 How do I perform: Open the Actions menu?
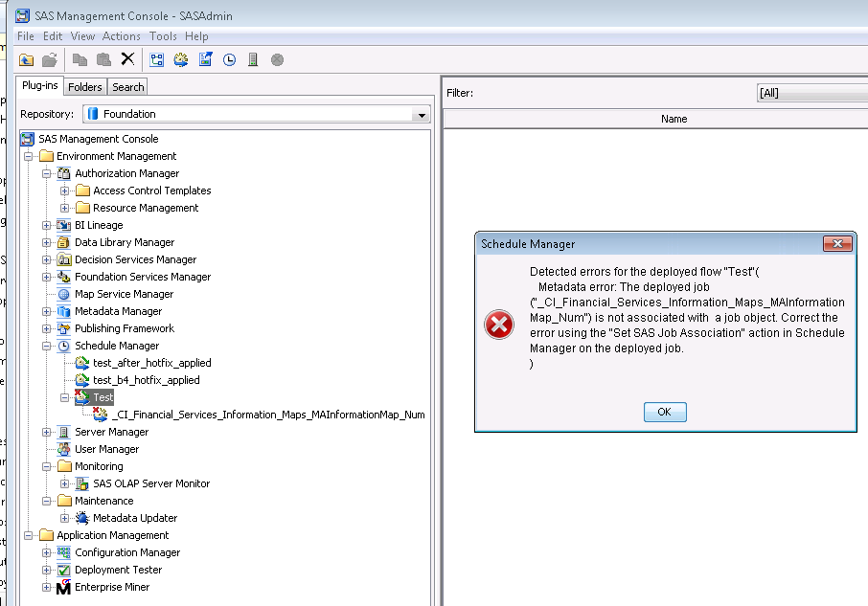122,36
